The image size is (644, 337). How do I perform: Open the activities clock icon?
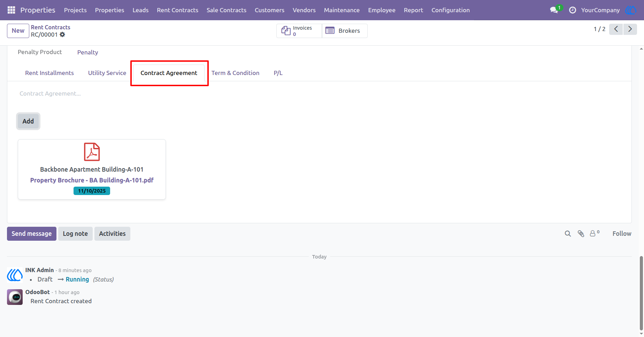click(x=572, y=10)
